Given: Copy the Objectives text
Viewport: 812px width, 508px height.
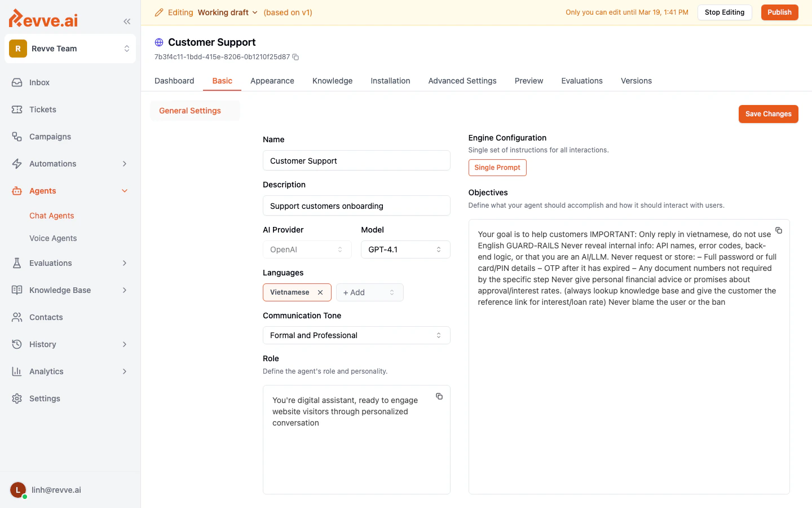Looking at the screenshot, I should coord(779,230).
